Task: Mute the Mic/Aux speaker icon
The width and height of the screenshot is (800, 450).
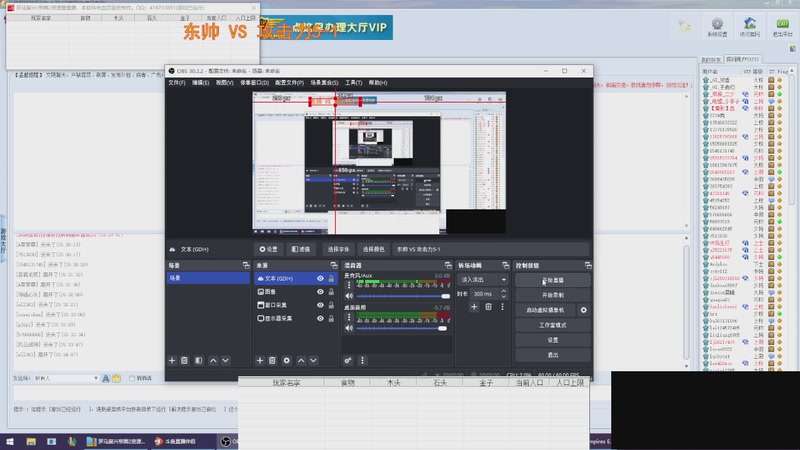Action: [349, 296]
